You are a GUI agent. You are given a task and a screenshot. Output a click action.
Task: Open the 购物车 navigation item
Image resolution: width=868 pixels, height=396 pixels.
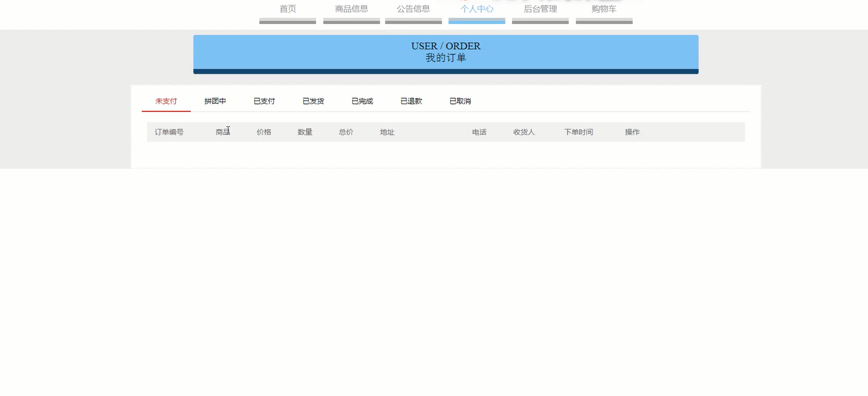pyautogui.click(x=604, y=9)
